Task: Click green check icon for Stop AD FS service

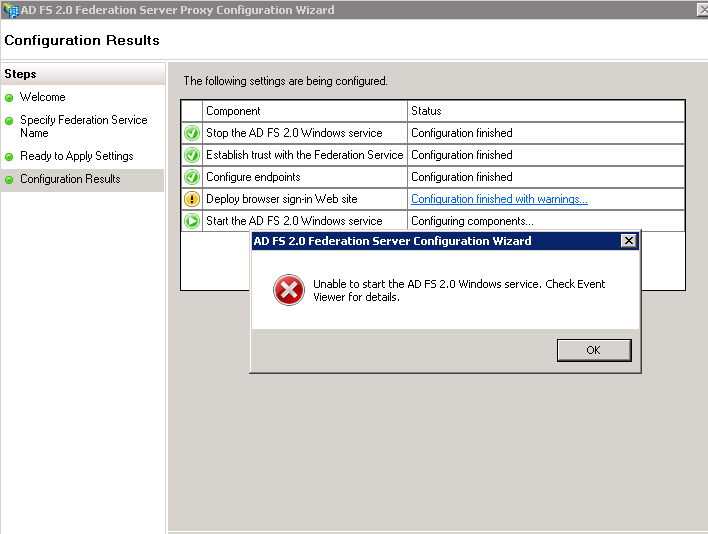Action: pos(192,133)
